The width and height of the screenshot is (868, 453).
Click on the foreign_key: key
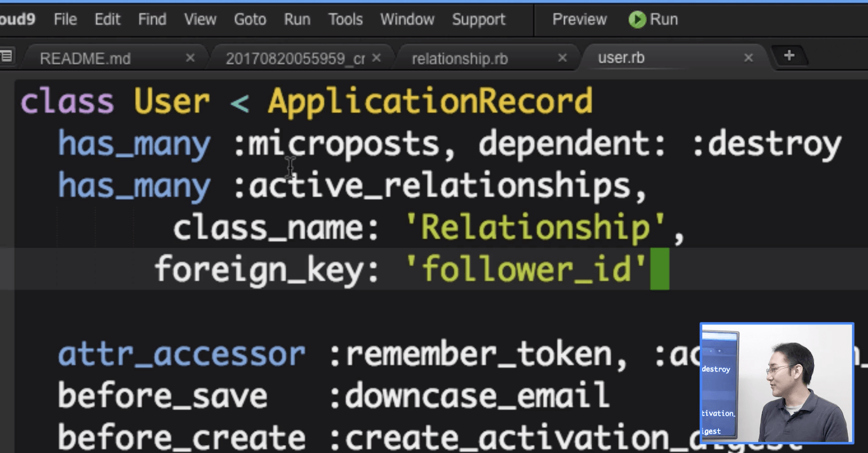pyautogui.click(x=267, y=270)
